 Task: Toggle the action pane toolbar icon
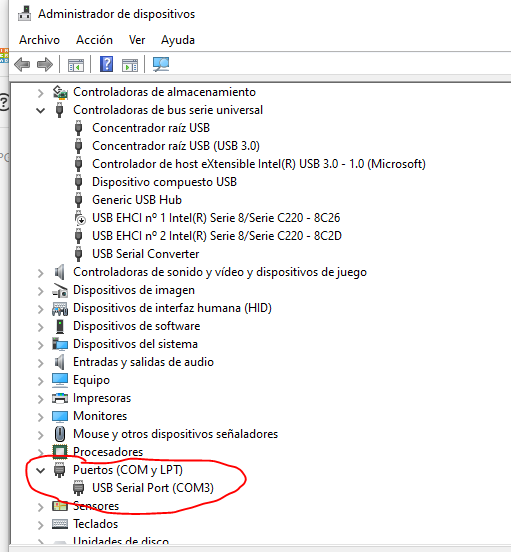[x=130, y=65]
